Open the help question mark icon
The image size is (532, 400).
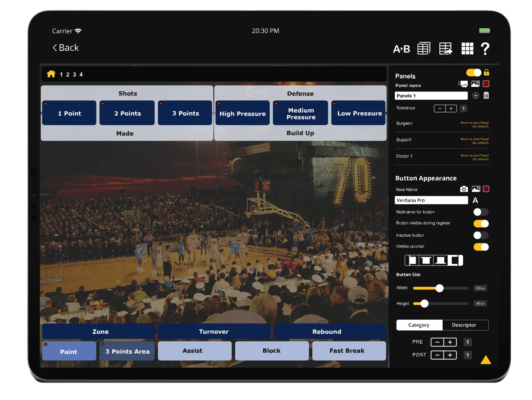485,49
